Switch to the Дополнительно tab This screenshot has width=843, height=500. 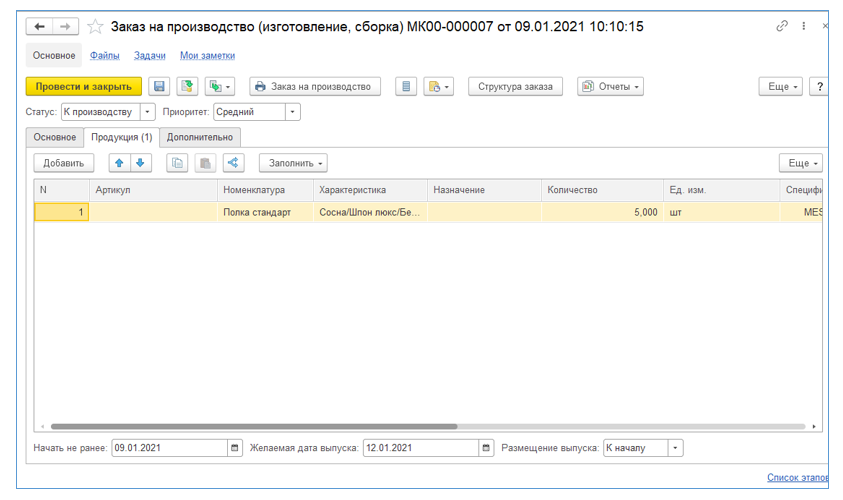pos(200,137)
